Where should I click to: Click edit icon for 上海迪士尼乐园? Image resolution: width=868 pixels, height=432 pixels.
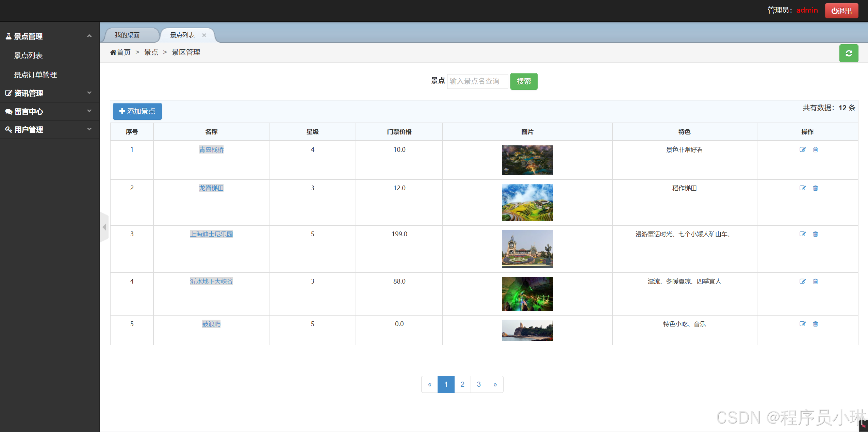802,234
